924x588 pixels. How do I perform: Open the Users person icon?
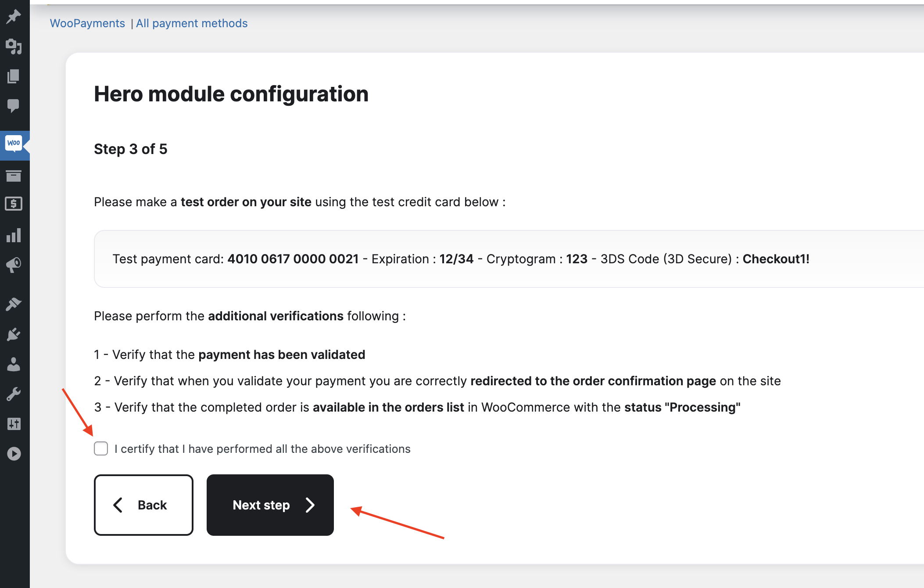pyautogui.click(x=14, y=364)
